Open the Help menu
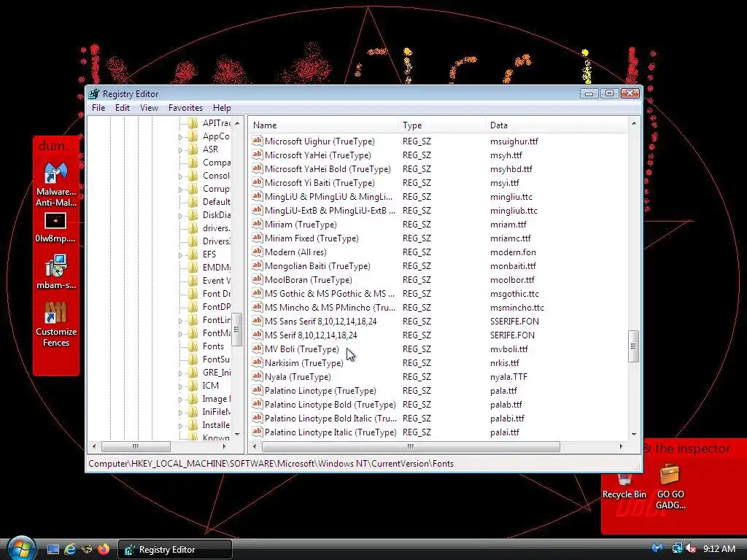 222,108
